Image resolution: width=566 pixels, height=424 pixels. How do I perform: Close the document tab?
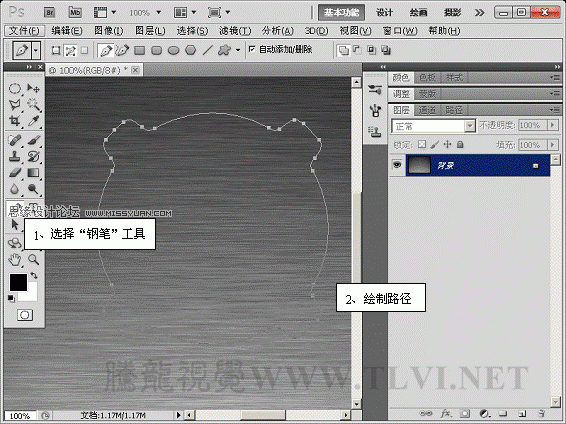pyautogui.click(x=135, y=70)
